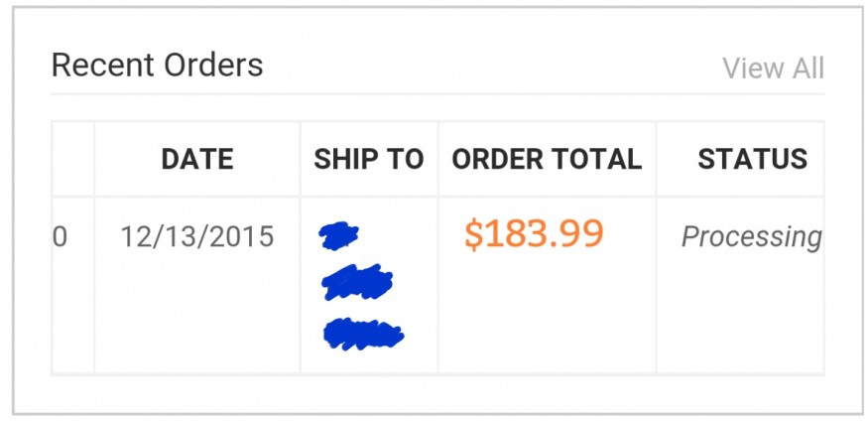Select the orange $183.99 order total
The image size is (868, 421).
pos(534,234)
